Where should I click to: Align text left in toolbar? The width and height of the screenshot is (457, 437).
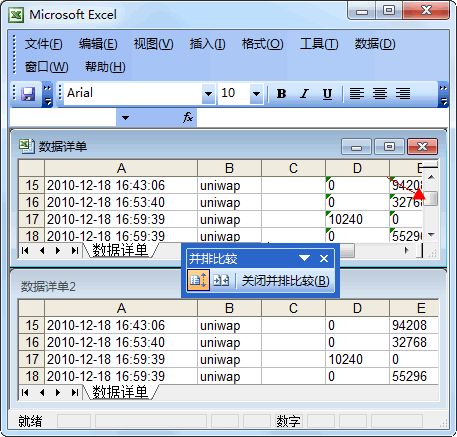pos(357,94)
